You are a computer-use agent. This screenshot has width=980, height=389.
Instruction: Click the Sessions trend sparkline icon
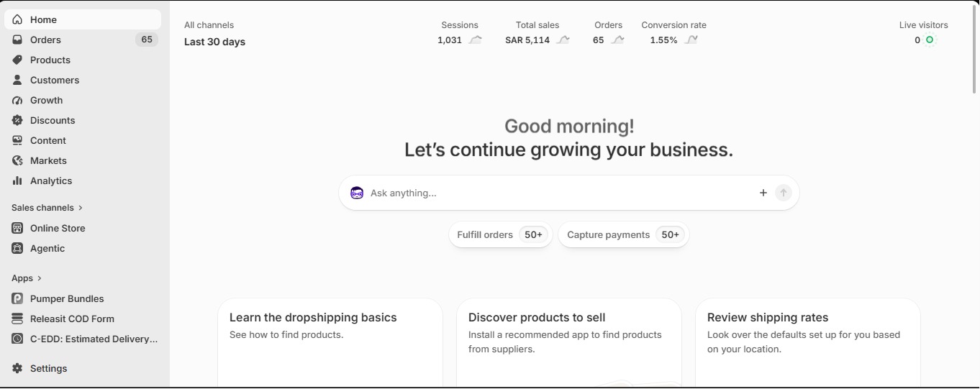click(476, 40)
